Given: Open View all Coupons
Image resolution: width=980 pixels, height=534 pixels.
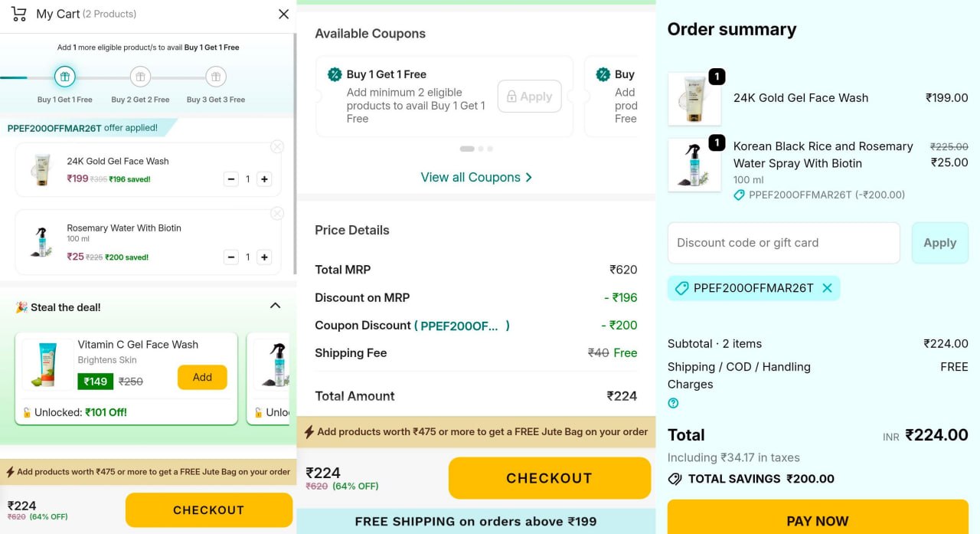Looking at the screenshot, I should coord(476,177).
